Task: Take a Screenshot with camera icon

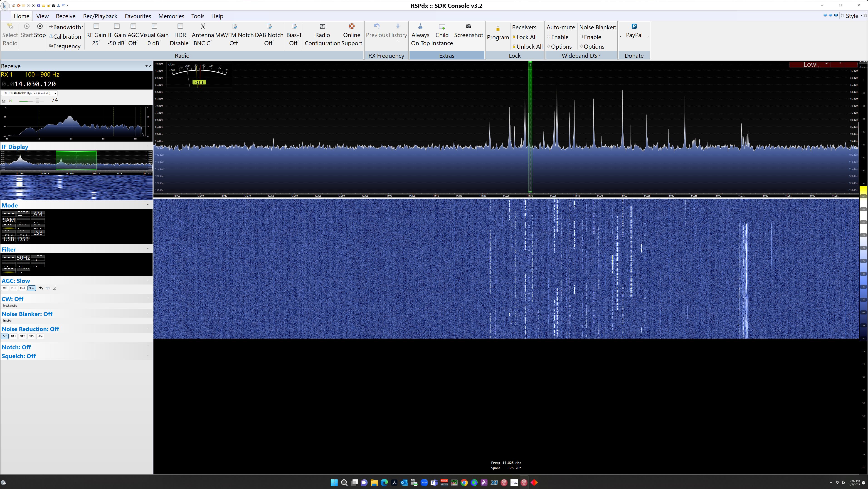Action: [468, 26]
